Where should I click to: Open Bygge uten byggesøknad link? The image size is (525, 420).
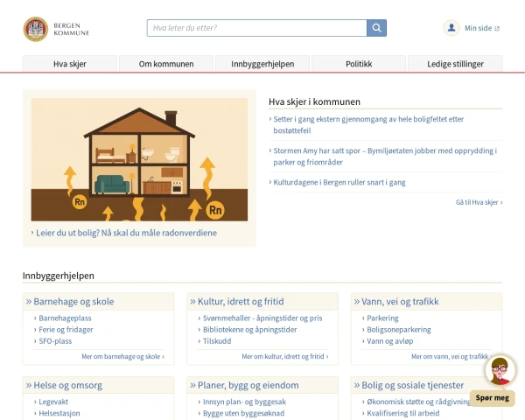pyautogui.click(x=243, y=413)
